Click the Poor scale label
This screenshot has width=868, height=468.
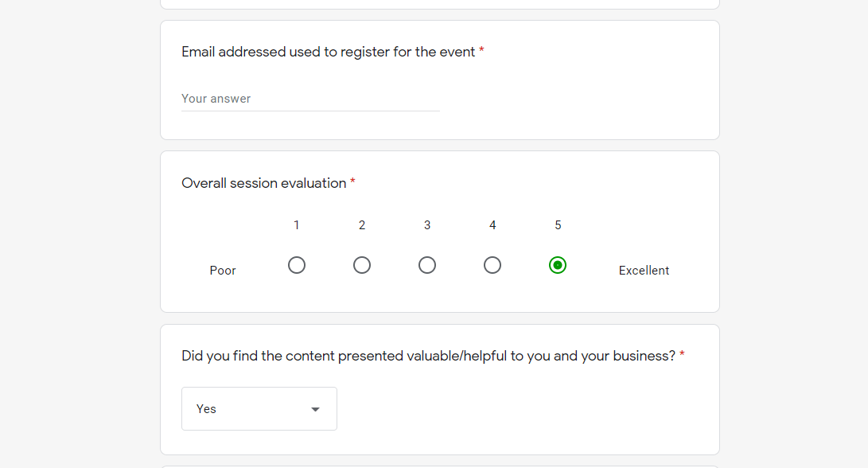click(x=222, y=270)
